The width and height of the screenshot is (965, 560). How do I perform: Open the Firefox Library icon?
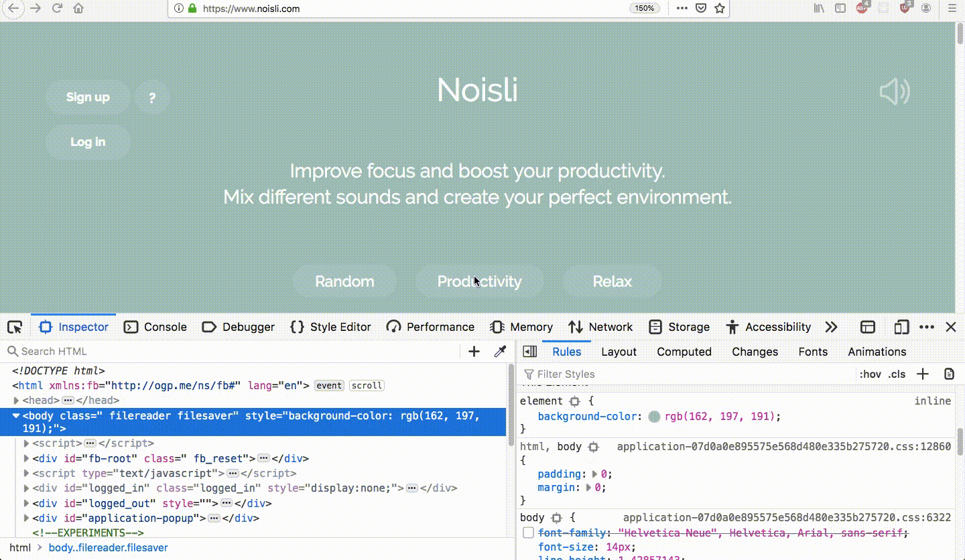coord(819,9)
